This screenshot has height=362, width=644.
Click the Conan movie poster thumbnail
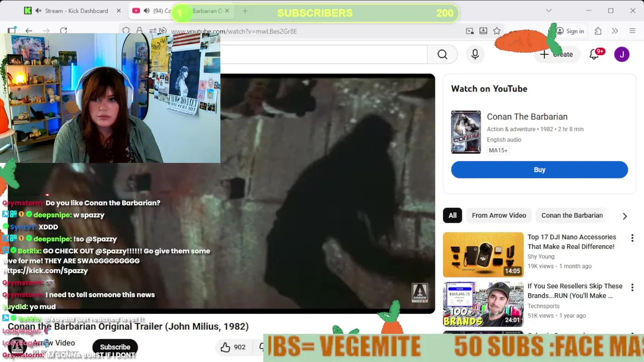coord(466,132)
